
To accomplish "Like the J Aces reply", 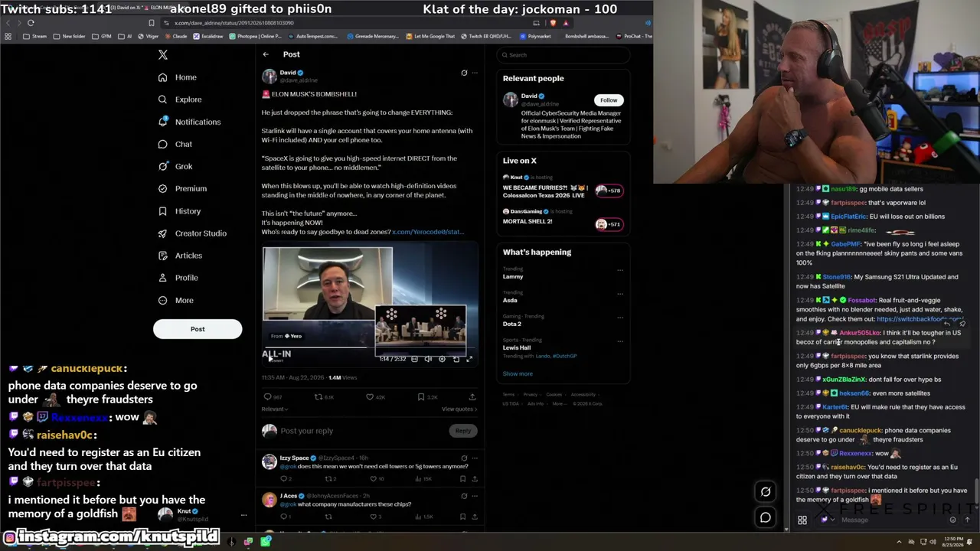I will (373, 517).
